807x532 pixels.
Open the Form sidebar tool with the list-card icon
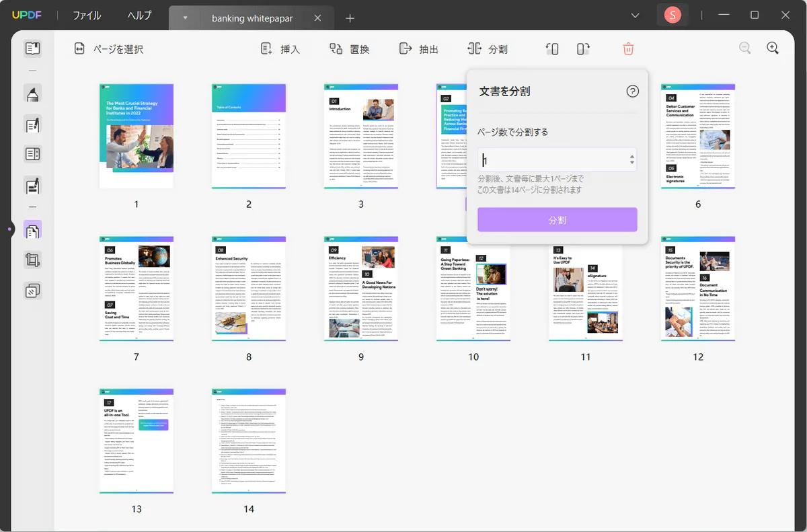(32, 154)
